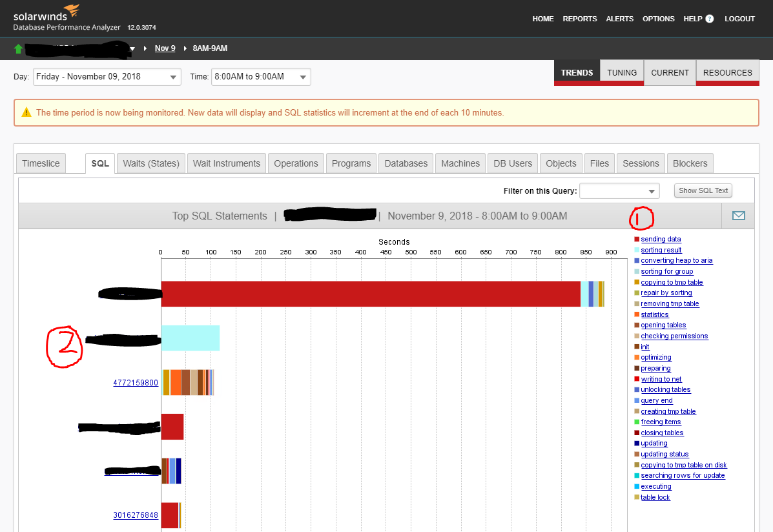Open OPTIONS in top navigation
Viewport: 773px width, 532px height.
(658, 19)
